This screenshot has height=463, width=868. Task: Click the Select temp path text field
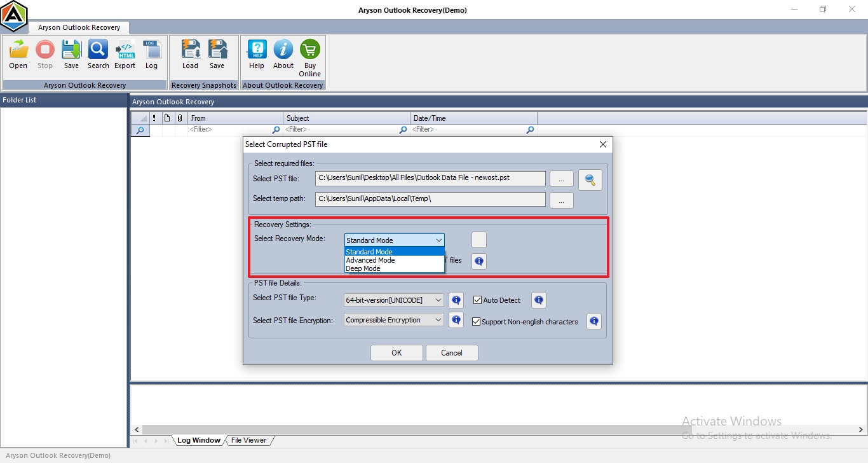(430, 199)
